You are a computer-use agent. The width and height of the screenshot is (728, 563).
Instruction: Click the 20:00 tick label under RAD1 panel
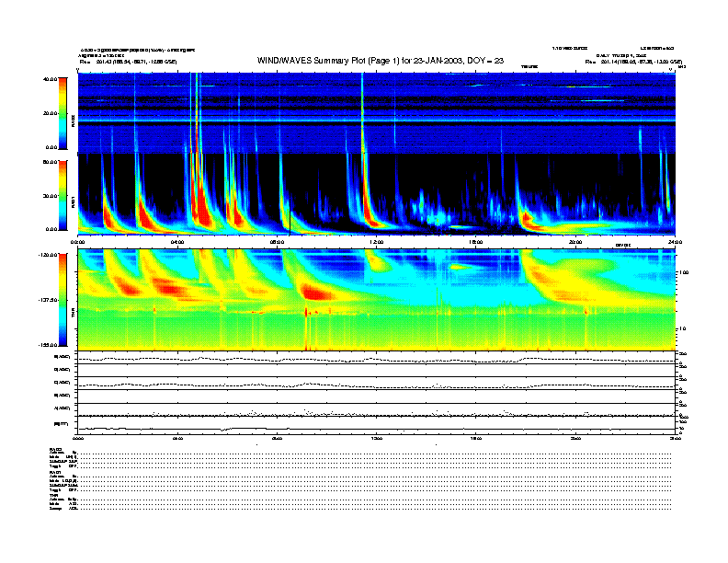click(x=575, y=242)
